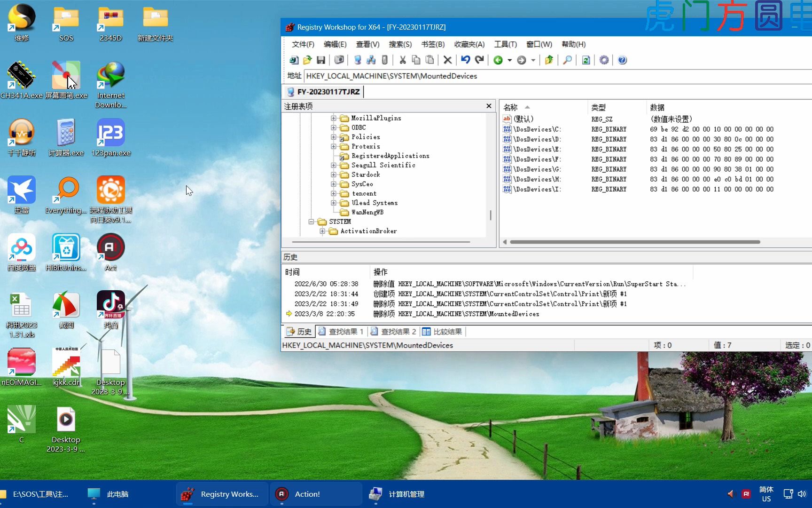Viewport: 812px width, 508px height.
Task: Click the gear Options icon
Action: [x=604, y=60]
